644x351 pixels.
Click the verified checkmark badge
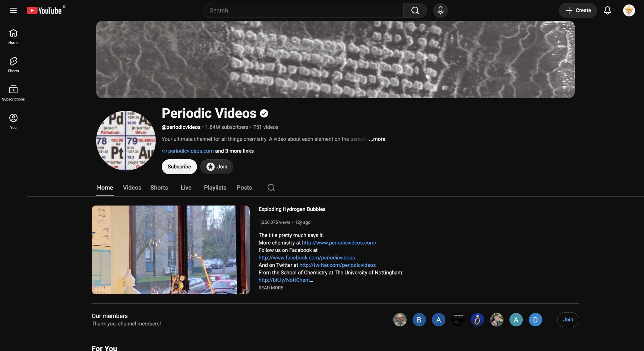tap(264, 113)
